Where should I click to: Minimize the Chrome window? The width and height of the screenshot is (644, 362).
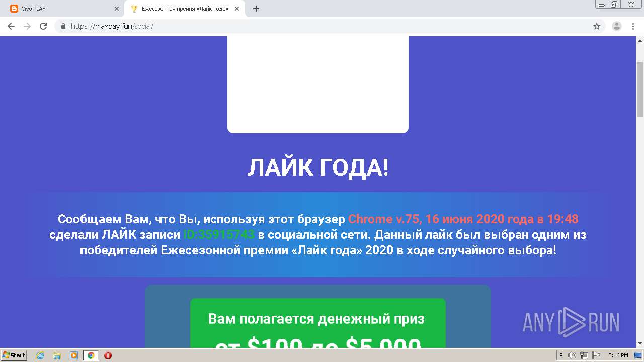pyautogui.click(x=602, y=4)
